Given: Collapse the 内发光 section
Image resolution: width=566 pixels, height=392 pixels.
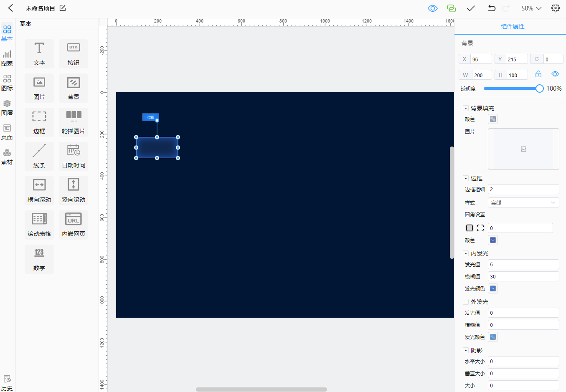Looking at the screenshot, I should [x=466, y=253].
